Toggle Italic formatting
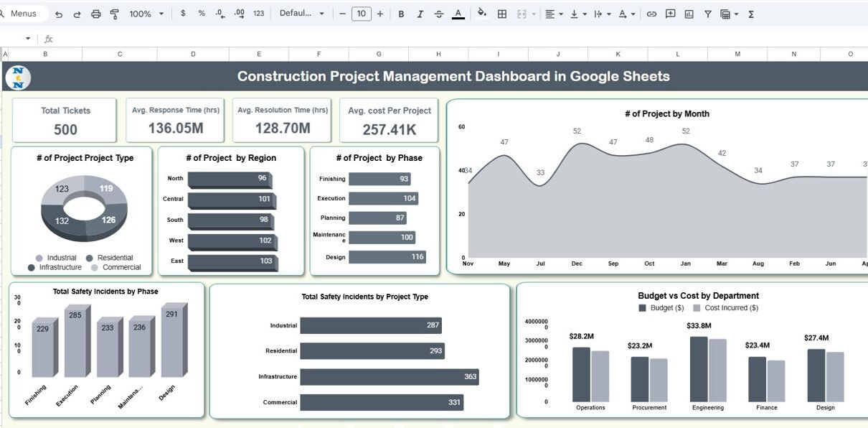The height and width of the screenshot is (428, 868). point(420,14)
